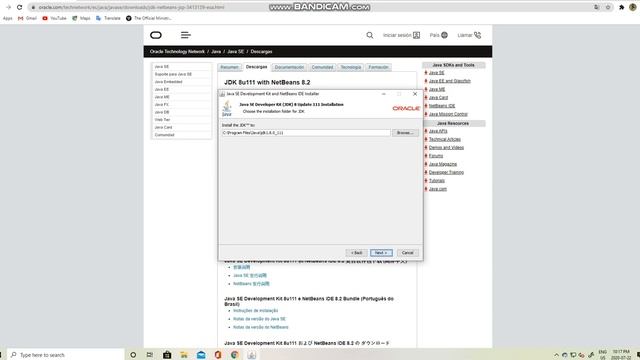Viewport: 640px width, 360px height.
Task: Open Technical Articles sidebar link
Action: tap(444, 140)
